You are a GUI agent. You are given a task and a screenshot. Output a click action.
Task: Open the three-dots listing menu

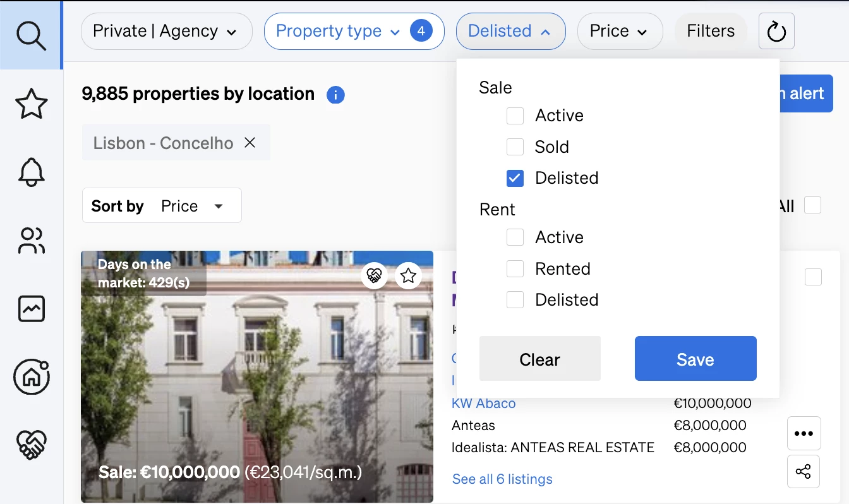(804, 433)
